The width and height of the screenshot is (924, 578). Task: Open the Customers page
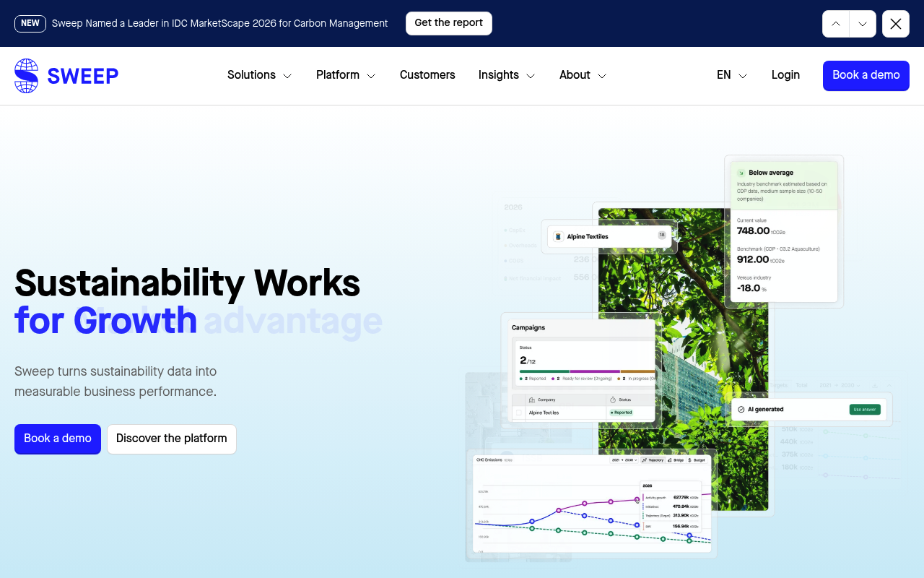[x=427, y=75]
